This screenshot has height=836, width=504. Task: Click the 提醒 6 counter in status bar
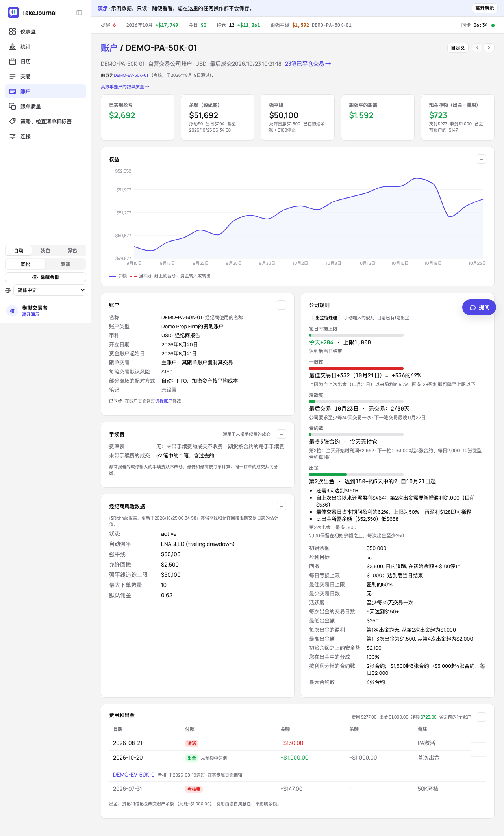(x=108, y=25)
